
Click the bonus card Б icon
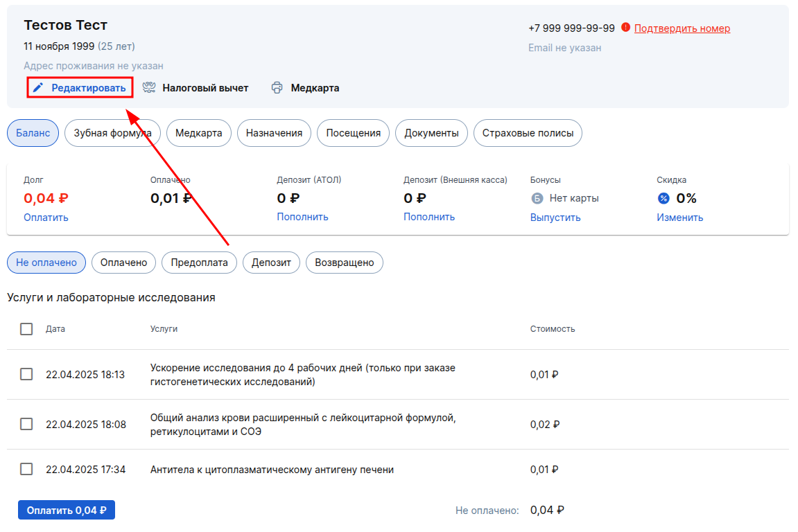click(x=537, y=198)
